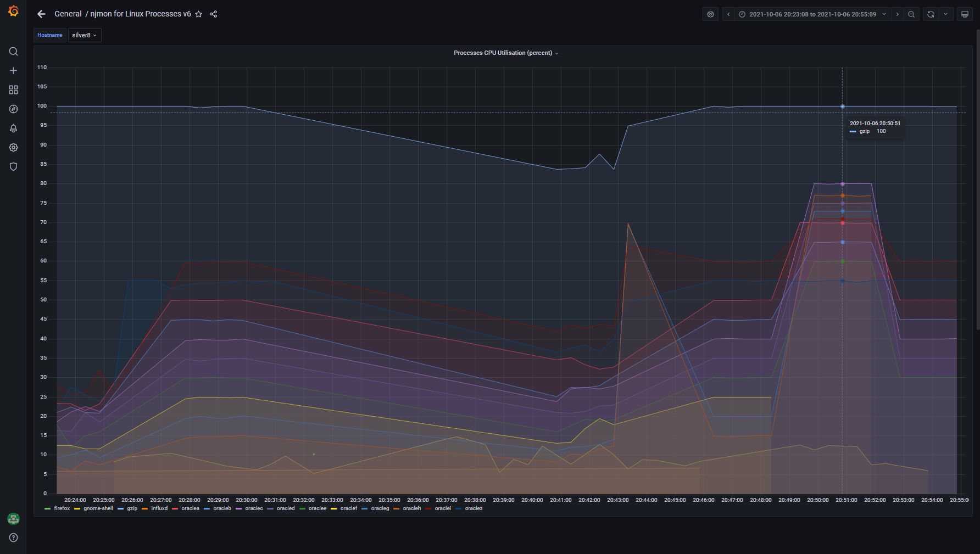Toggle the oraclec series in legend

(254, 508)
